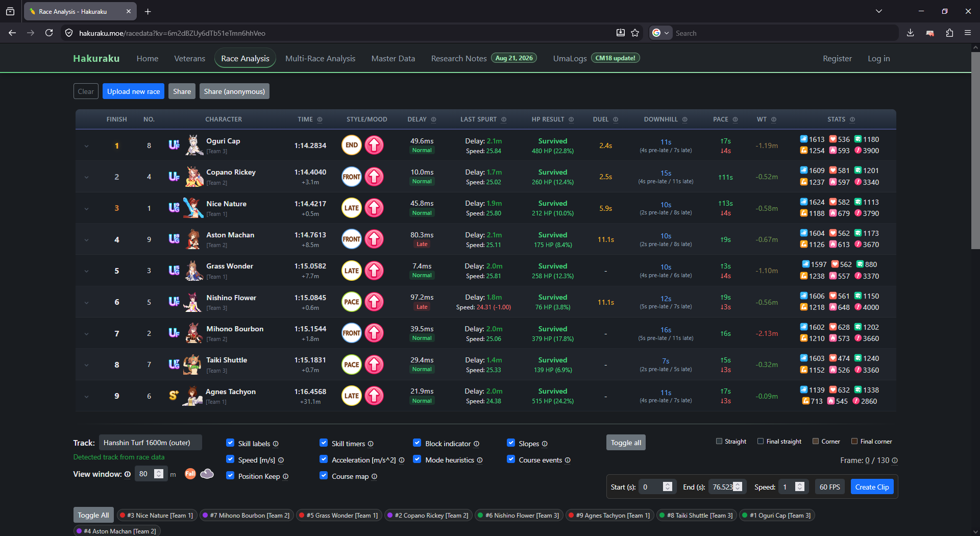Toggle the Skill labels checkbox

230,443
